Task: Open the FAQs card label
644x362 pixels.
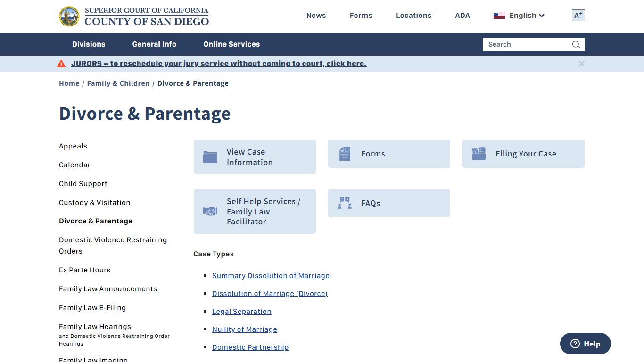Action: tap(371, 203)
